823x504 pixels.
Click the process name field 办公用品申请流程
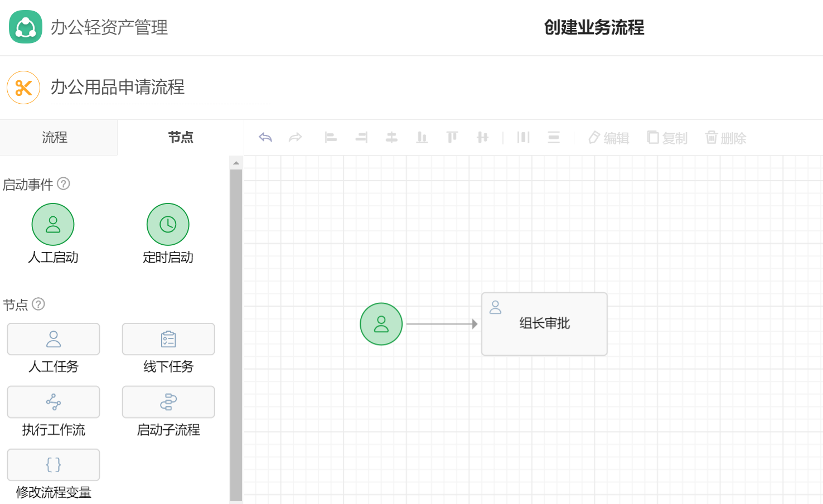(x=160, y=87)
